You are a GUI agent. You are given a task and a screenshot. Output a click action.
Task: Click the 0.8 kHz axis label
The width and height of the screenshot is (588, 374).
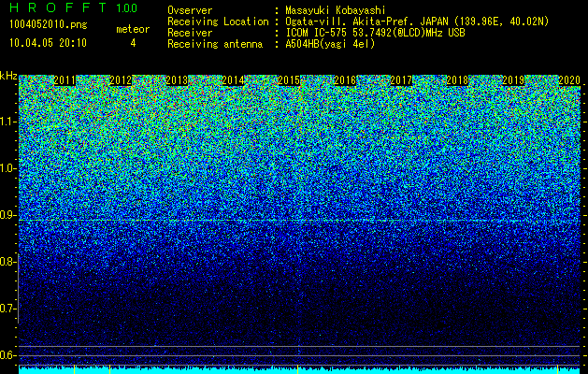point(7,262)
